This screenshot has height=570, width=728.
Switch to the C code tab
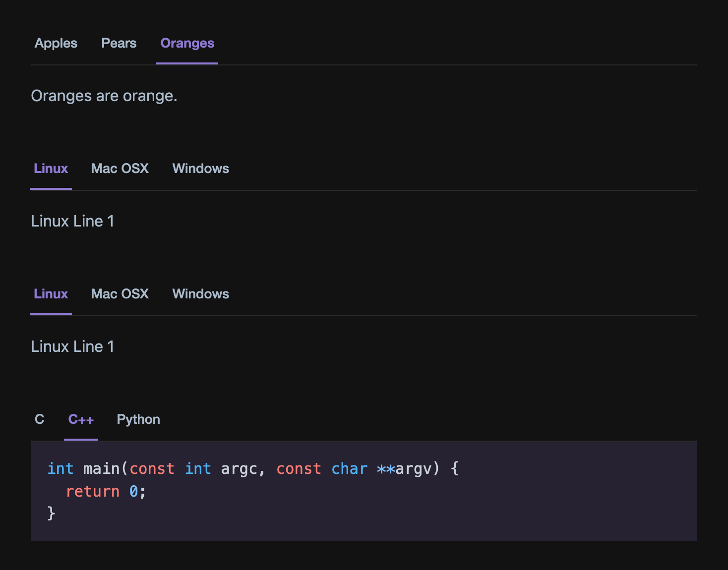[40, 419]
